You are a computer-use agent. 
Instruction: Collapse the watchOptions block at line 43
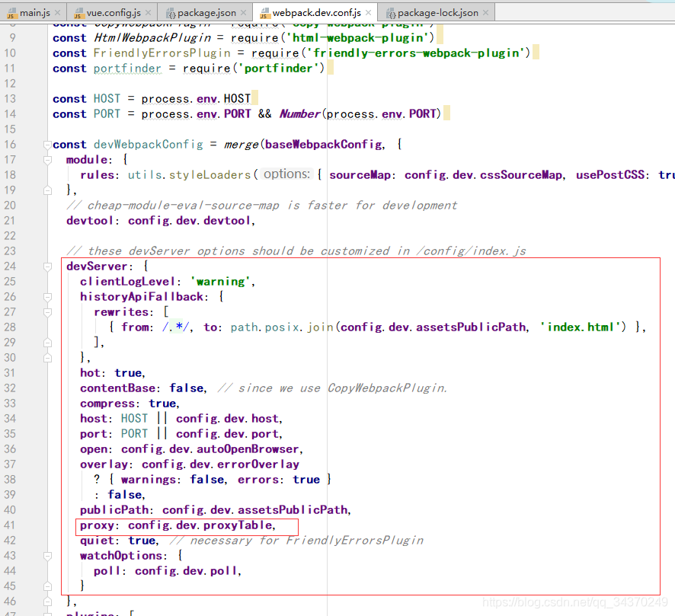tap(47, 556)
